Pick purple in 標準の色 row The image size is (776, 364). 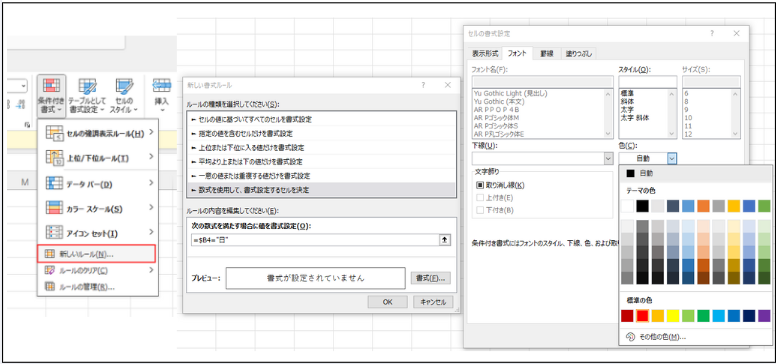tap(764, 315)
